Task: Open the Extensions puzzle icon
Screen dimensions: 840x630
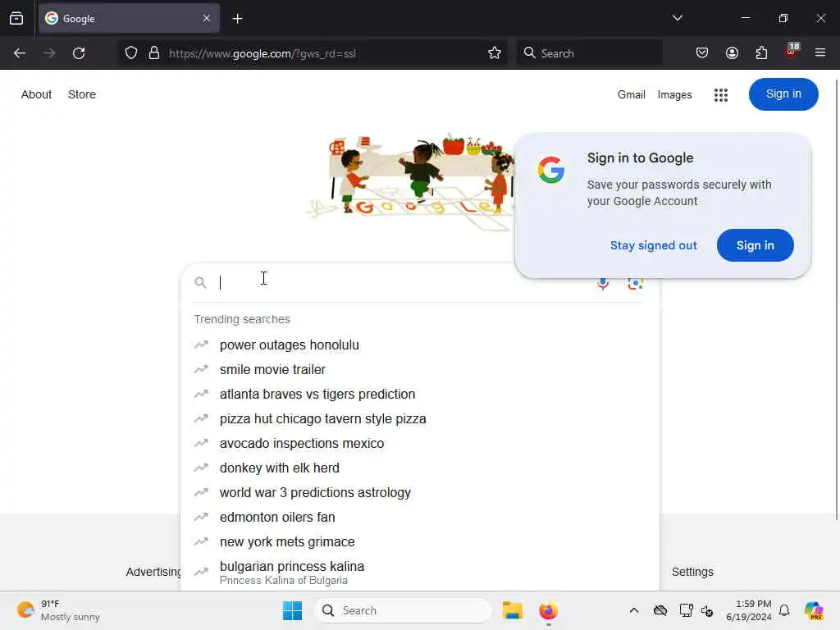Action: (761, 53)
